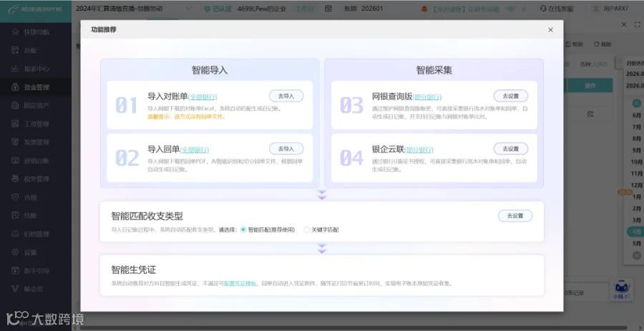Image resolution: width=644 pixels, height=331 pixels.
Task: Toggle fullscreen icon in the top right
Action: pos(637,24)
